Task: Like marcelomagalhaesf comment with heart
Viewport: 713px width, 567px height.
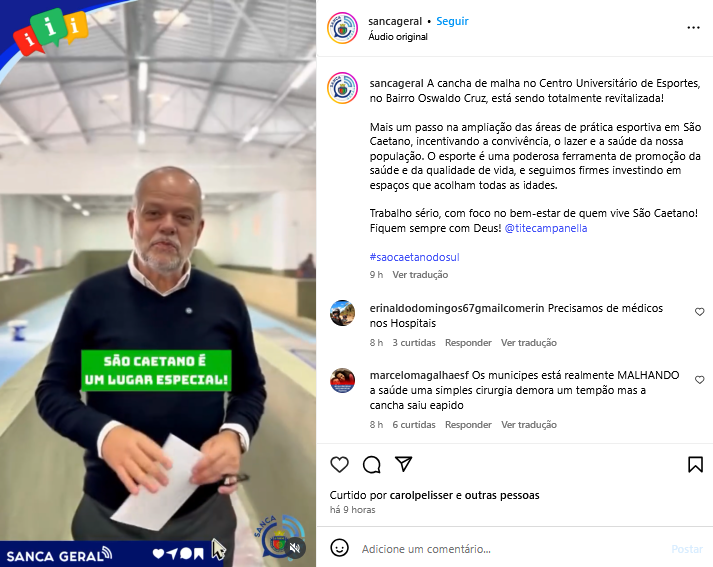Action: coord(699,380)
